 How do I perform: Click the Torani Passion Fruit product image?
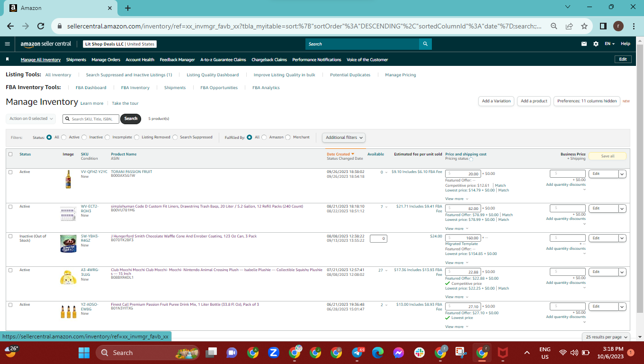pos(68,180)
